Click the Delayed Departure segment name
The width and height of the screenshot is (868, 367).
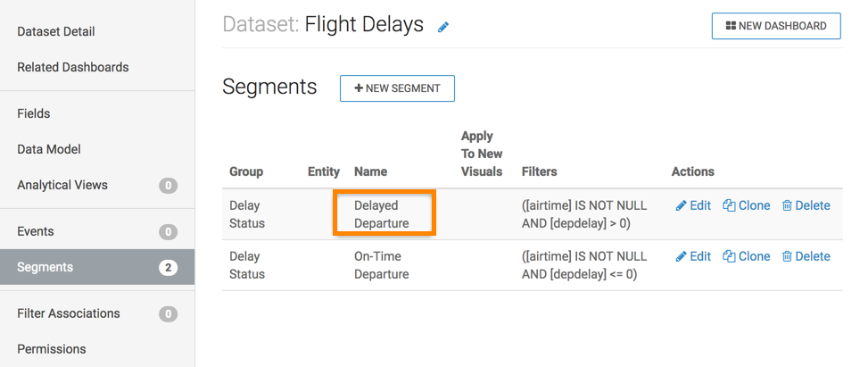[x=376, y=214]
